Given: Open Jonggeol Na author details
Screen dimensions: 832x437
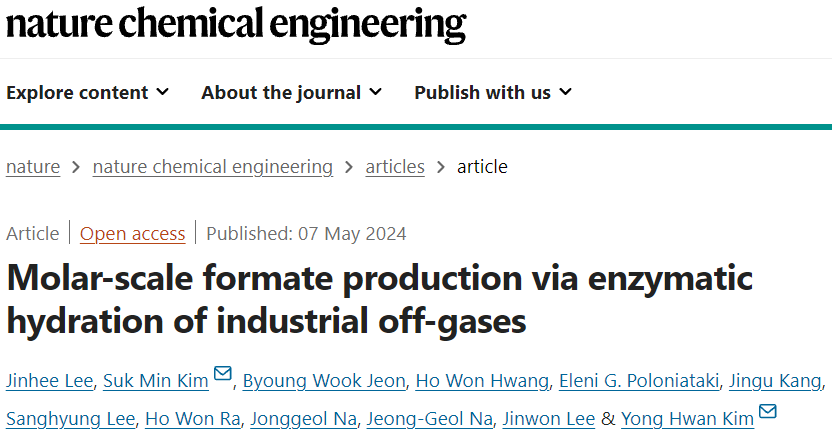Looking at the screenshot, I should tap(304, 419).
